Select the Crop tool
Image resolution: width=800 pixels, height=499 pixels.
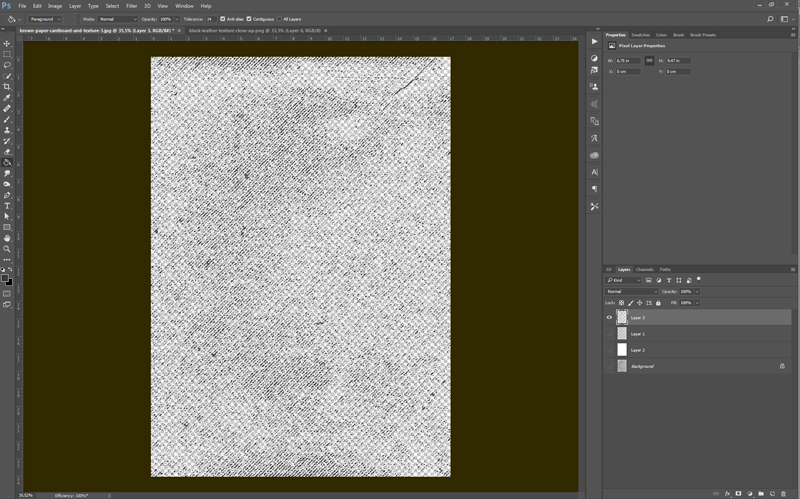pyautogui.click(x=7, y=87)
